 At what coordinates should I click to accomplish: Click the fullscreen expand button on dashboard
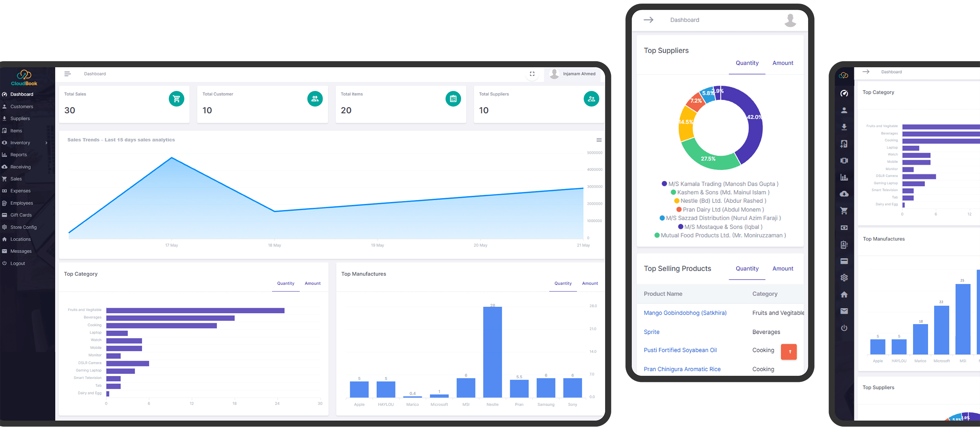pos(532,74)
